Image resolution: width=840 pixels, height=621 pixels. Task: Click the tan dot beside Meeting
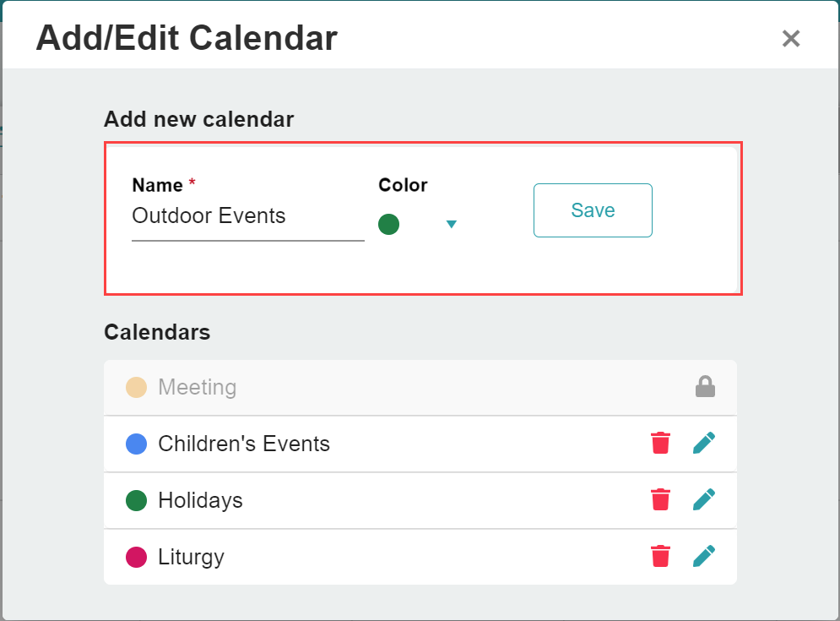(136, 387)
